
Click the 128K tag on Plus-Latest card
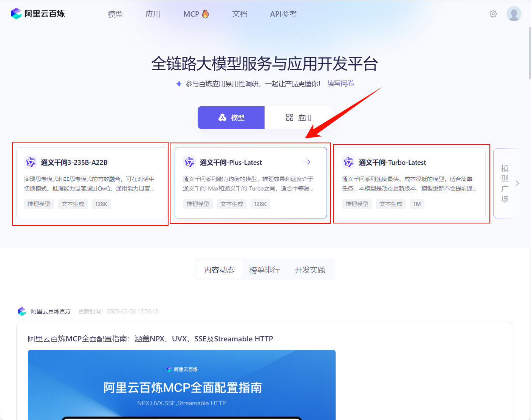[260, 204]
